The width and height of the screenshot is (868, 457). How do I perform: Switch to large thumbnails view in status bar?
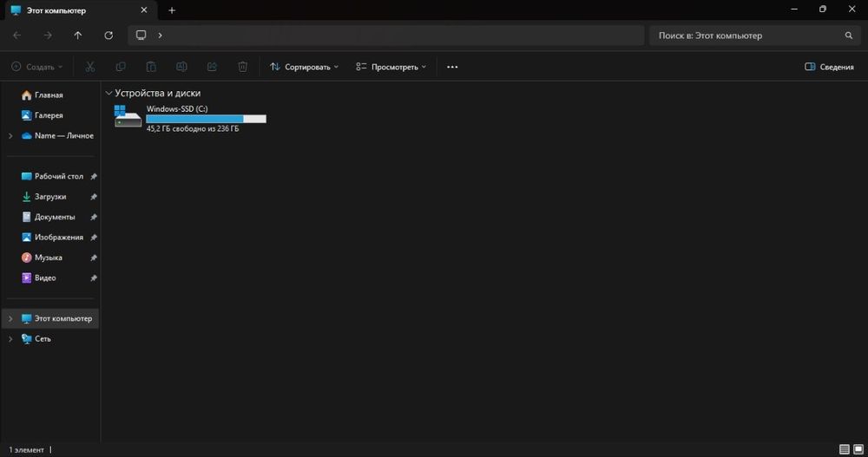858,449
